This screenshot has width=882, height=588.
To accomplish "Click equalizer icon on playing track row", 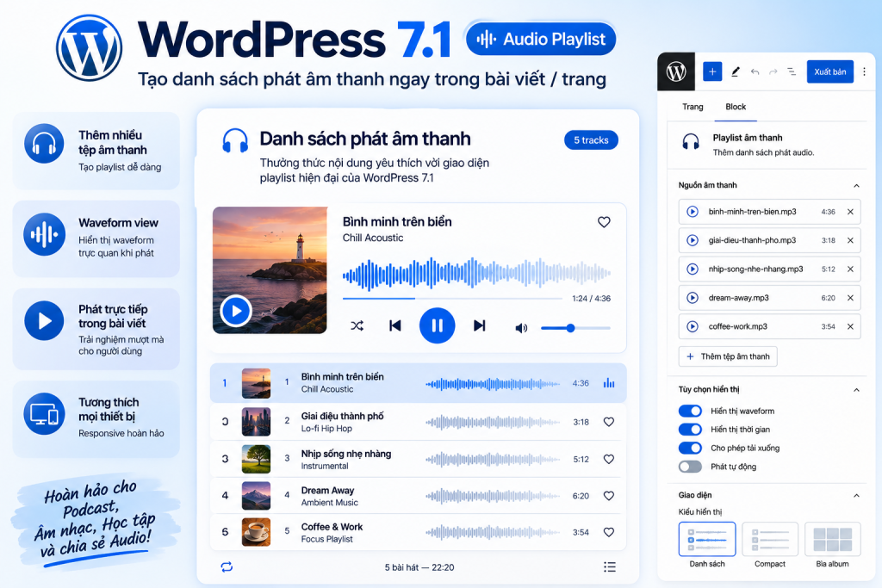I will click(x=609, y=383).
